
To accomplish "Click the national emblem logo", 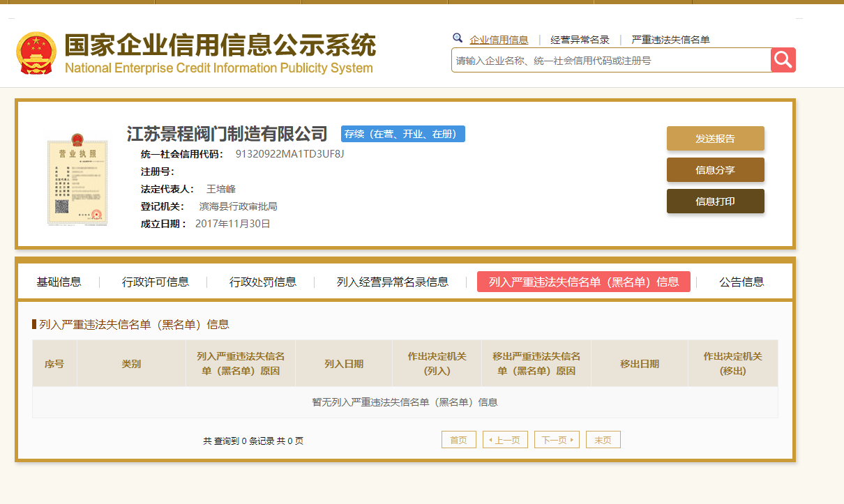I will tap(36, 53).
